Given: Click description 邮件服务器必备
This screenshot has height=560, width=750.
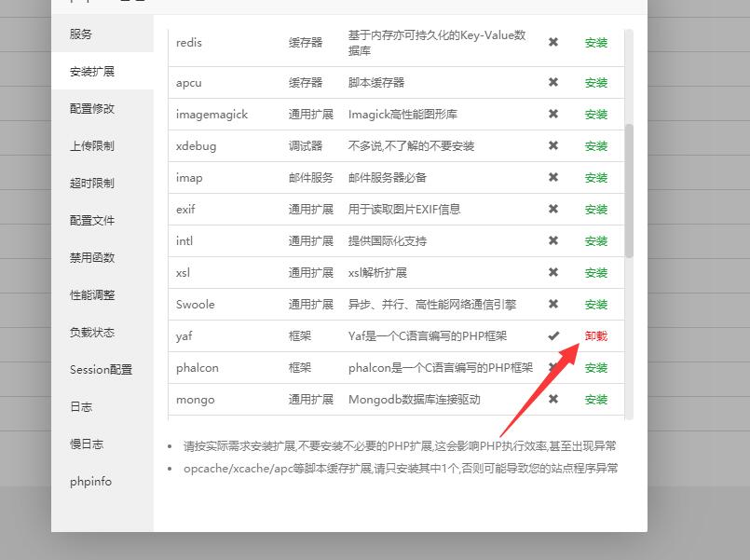Looking at the screenshot, I should [388, 178].
